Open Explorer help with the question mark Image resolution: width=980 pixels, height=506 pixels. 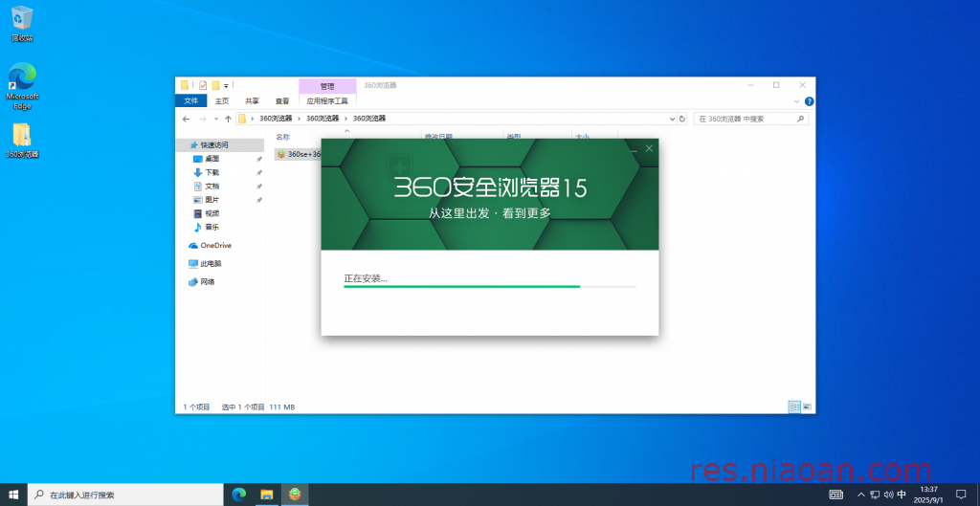point(809,101)
